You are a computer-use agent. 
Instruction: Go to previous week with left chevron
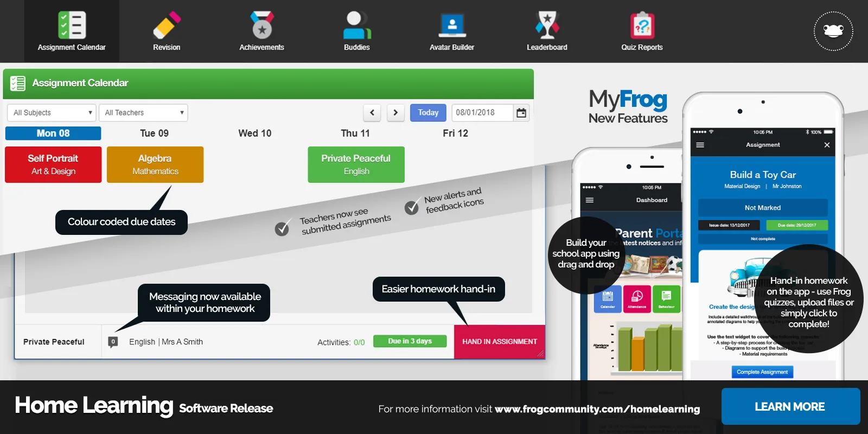(x=372, y=113)
